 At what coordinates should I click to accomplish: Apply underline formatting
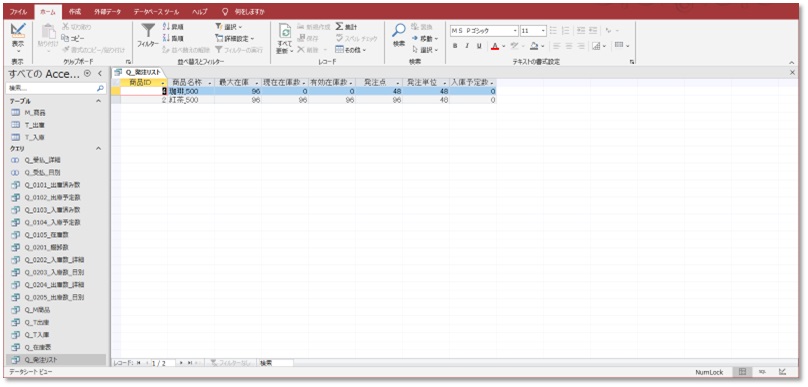point(479,46)
